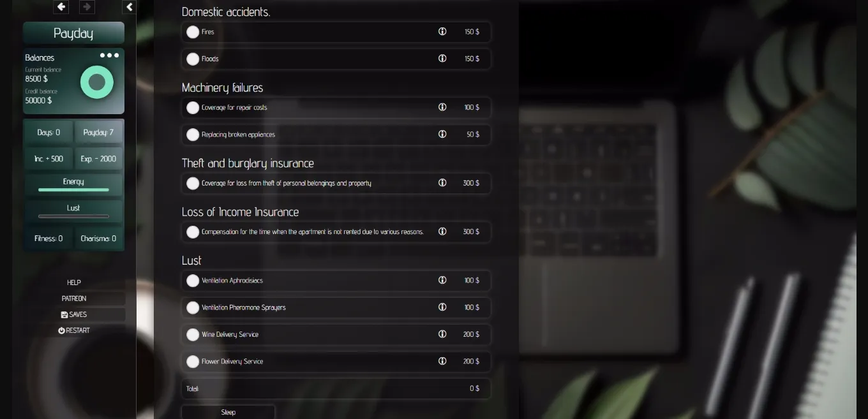Show info for Replacing broken appliances
868x419 pixels.
pyautogui.click(x=442, y=135)
